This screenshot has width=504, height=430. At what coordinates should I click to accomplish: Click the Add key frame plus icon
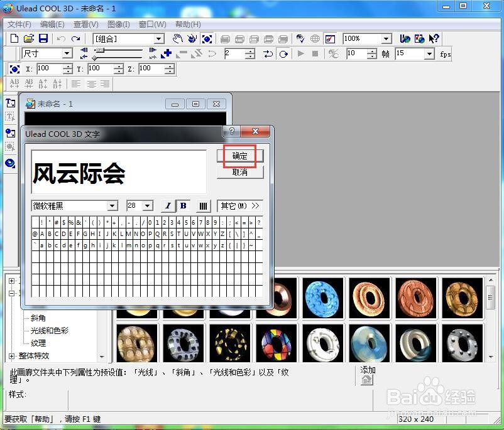click(x=166, y=53)
